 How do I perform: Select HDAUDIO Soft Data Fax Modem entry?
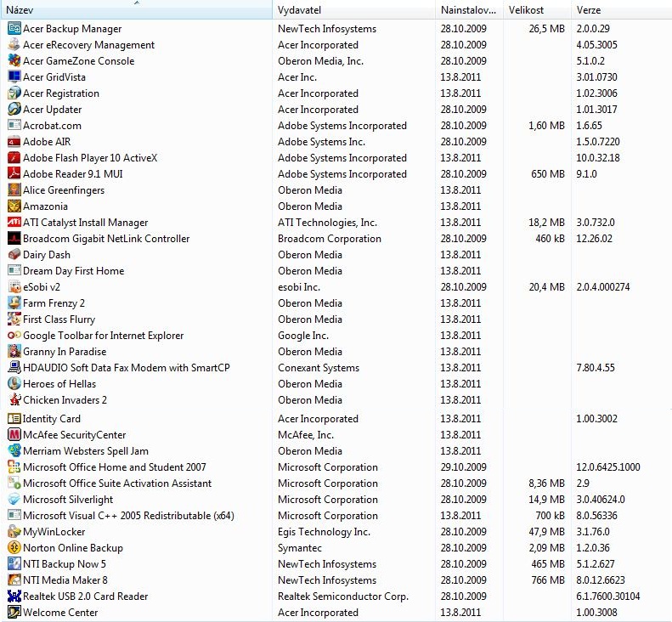coord(126,368)
